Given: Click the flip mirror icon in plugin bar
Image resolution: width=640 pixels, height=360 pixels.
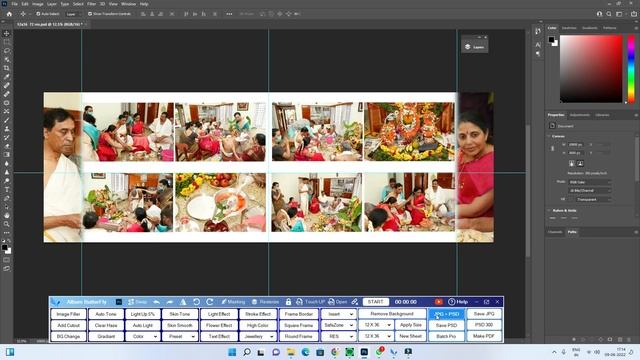Looking at the screenshot, I should 183,302.
